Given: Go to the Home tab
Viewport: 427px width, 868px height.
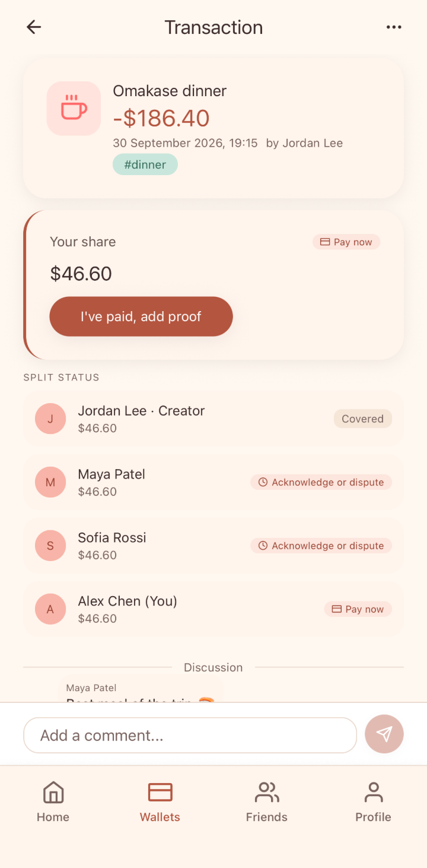Looking at the screenshot, I should 53,802.
